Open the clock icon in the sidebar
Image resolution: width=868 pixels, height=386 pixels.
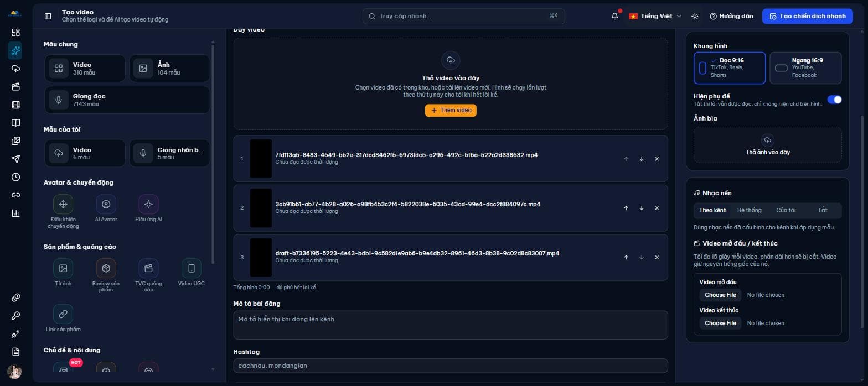pyautogui.click(x=15, y=177)
